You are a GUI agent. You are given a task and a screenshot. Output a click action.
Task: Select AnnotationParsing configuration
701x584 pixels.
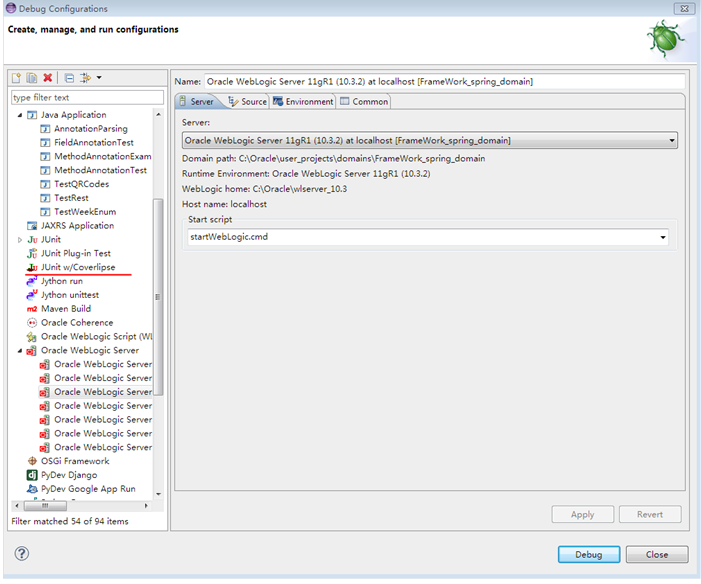[91, 129]
